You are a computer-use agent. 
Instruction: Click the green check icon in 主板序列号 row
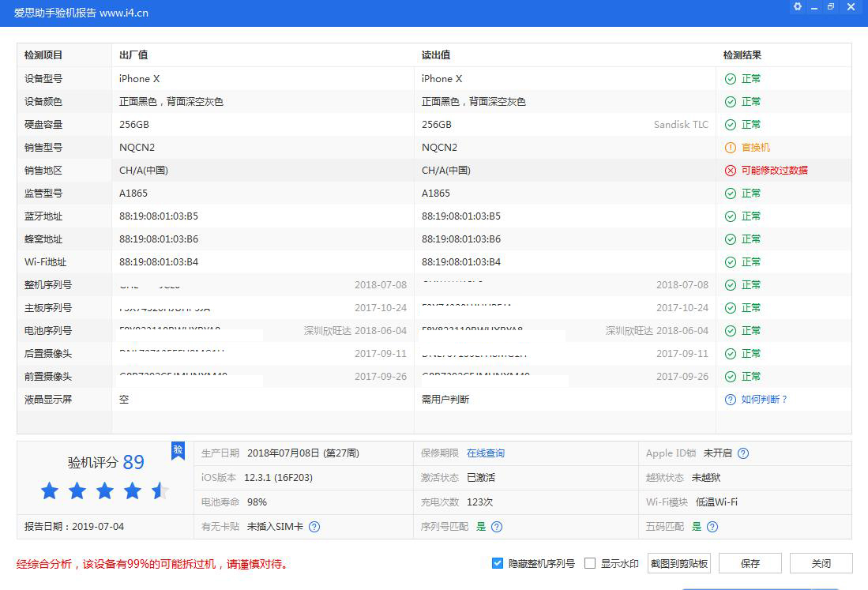pos(730,308)
